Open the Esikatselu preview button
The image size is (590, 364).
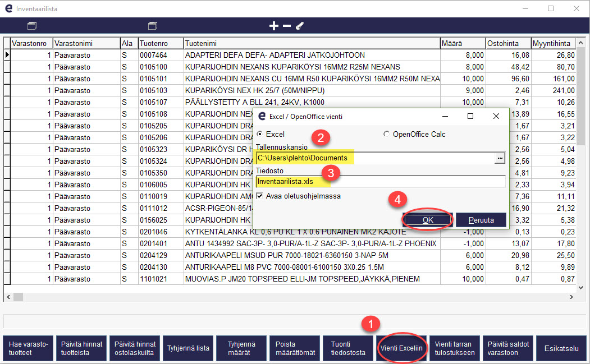point(561,348)
